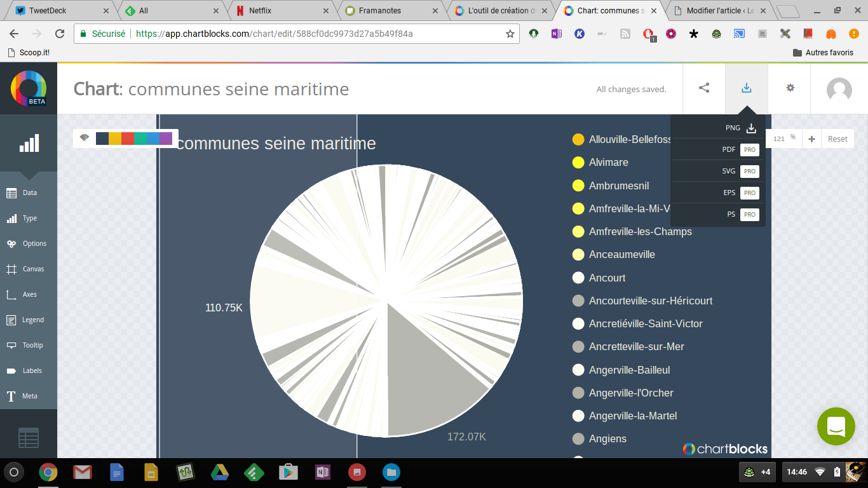
Task: Click the OneNote Clipper extension icon
Action: 557,34
